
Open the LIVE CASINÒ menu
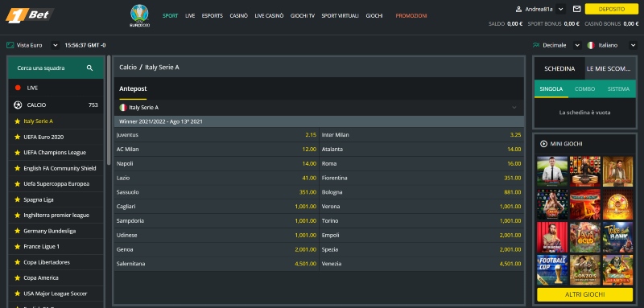coord(269,15)
